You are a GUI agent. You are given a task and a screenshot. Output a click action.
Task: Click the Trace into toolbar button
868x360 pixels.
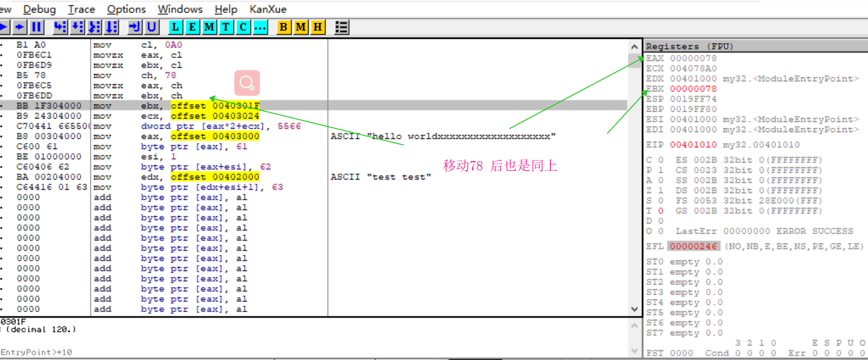(x=94, y=27)
